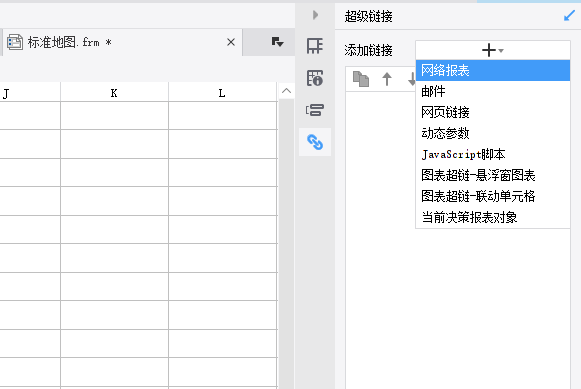581x389 pixels.
Task: Open the cell element panel icon
Action: click(x=315, y=46)
